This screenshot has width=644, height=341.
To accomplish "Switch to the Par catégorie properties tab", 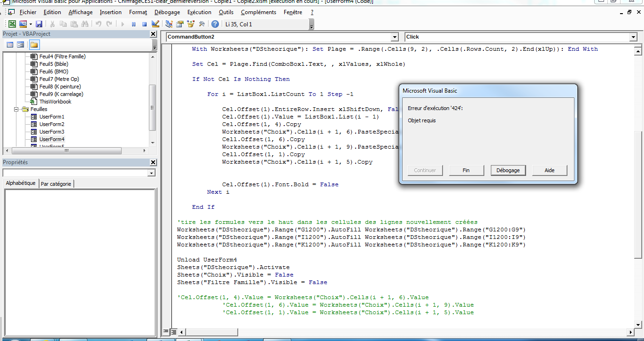I will (56, 184).
